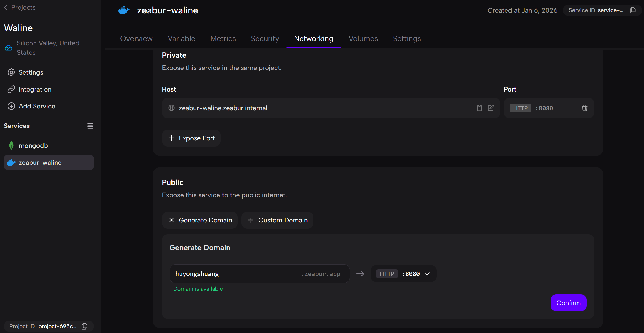This screenshot has height=333, width=644.
Task: Switch to the Variable tab
Action: click(181, 38)
